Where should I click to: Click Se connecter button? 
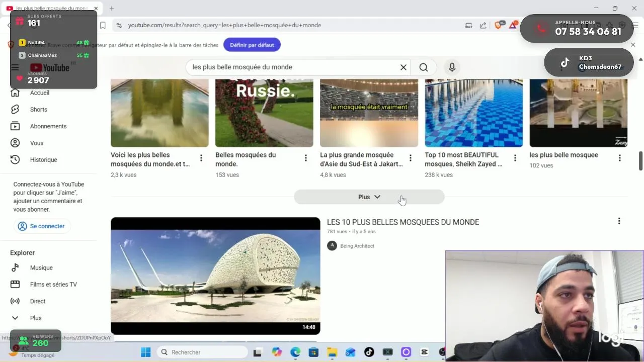pyautogui.click(x=42, y=226)
